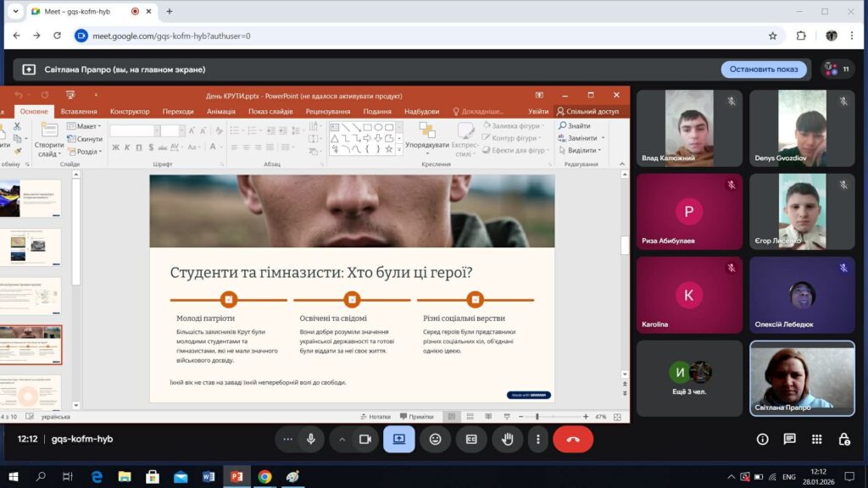Expand the Макет layout dropdown
The height and width of the screenshot is (488, 868).
click(x=85, y=126)
